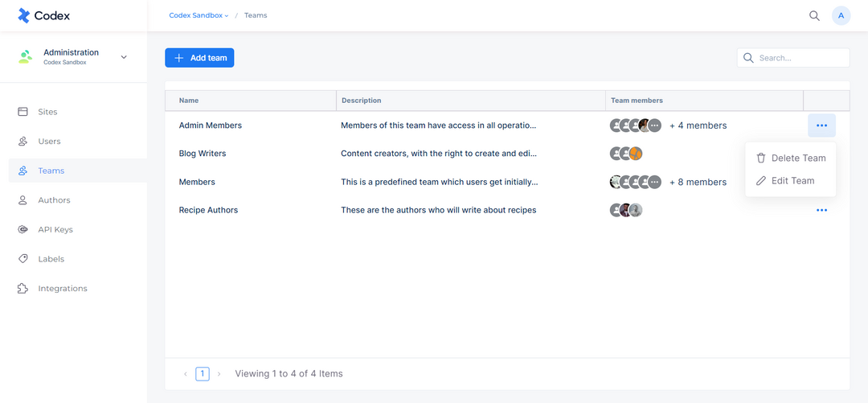This screenshot has height=403, width=868.
Task: Open the Admin Members team row
Action: (x=211, y=125)
